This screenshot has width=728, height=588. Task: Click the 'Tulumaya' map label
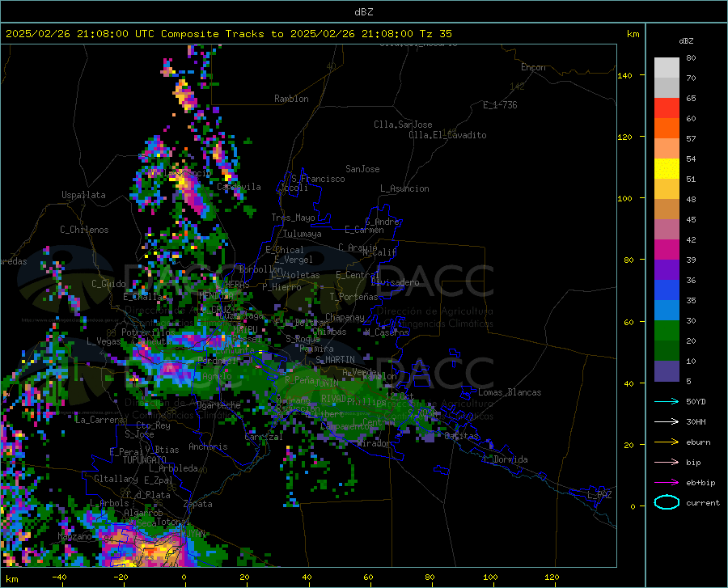tap(303, 234)
